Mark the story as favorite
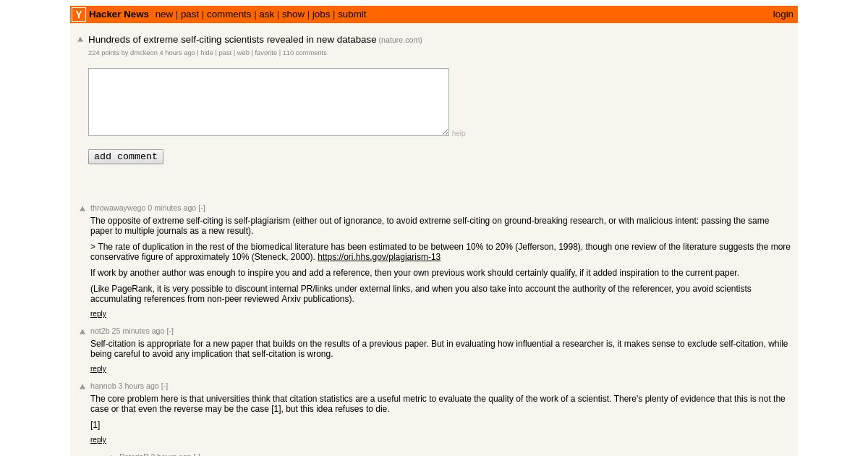This screenshot has height=456, width=868. 265,53
